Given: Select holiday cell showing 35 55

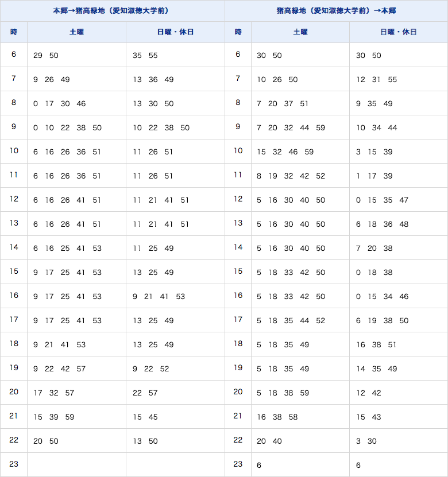Looking at the screenshot, I should point(175,55).
